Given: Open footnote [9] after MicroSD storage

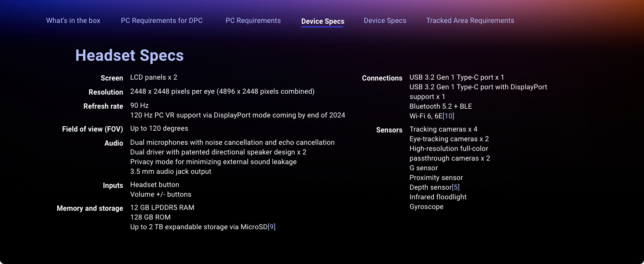Looking at the screenshot, I should 271,227.
